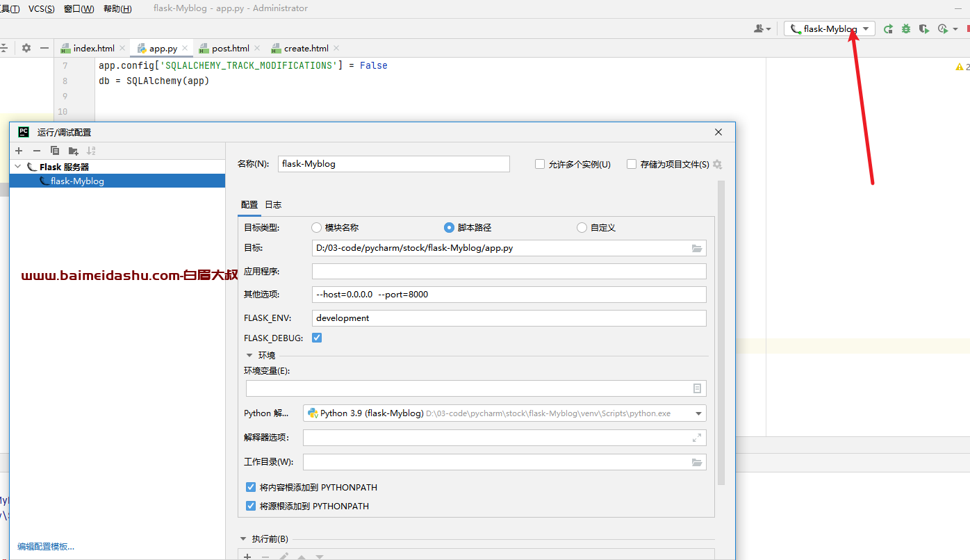Viewport: 970px width, 560px height.
Task: Browse working directory folder icon
Action: coord(697,462)
